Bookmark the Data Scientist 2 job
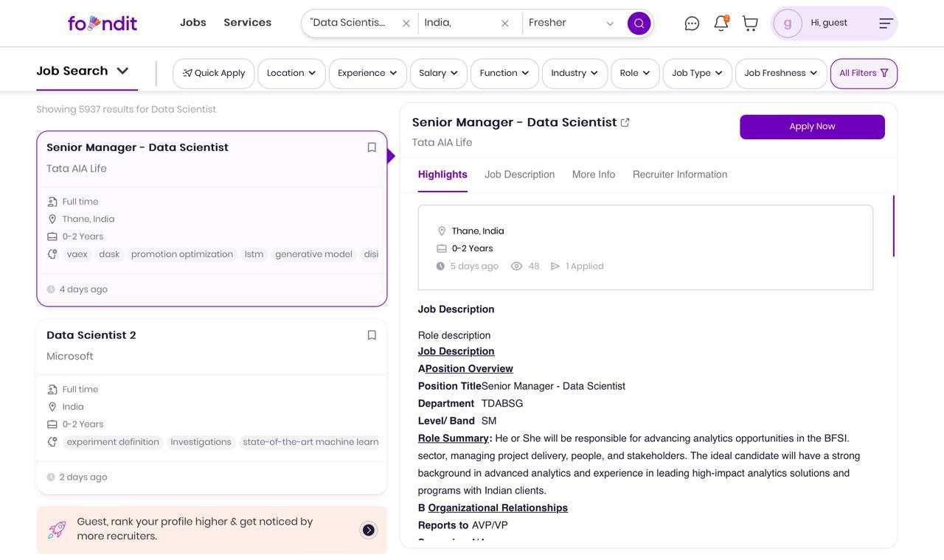The width and height of the screenshot is (944, 560). (372, 335)
